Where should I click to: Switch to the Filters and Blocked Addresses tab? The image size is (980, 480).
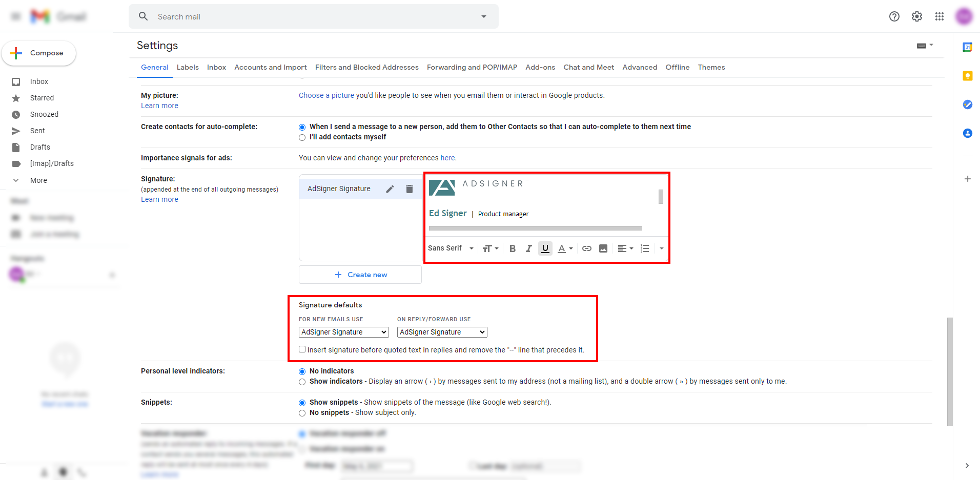366,67
